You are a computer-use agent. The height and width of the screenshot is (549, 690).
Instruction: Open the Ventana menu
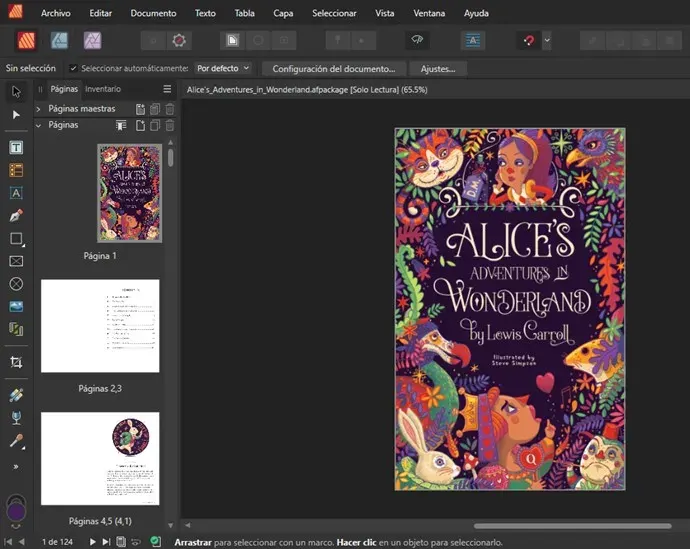429,13
